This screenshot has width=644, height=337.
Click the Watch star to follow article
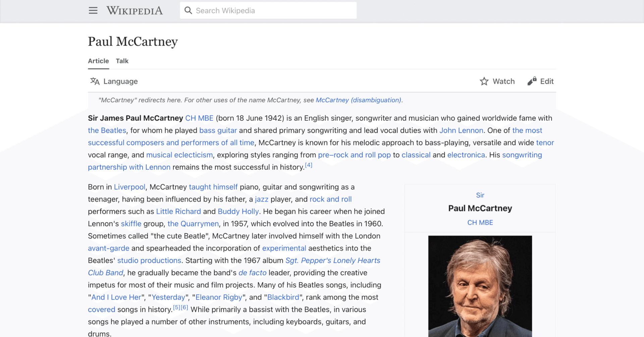pos(484,81)
